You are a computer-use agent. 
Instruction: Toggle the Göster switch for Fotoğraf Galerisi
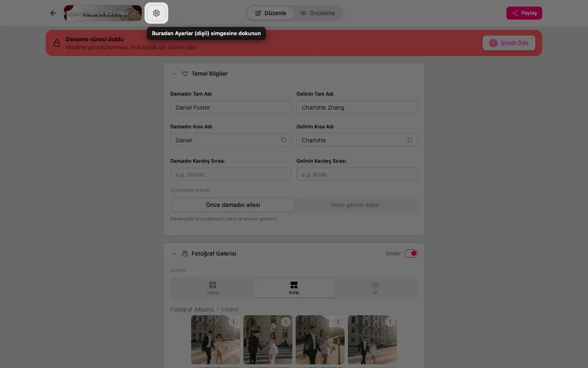click(x=411, y=253)
